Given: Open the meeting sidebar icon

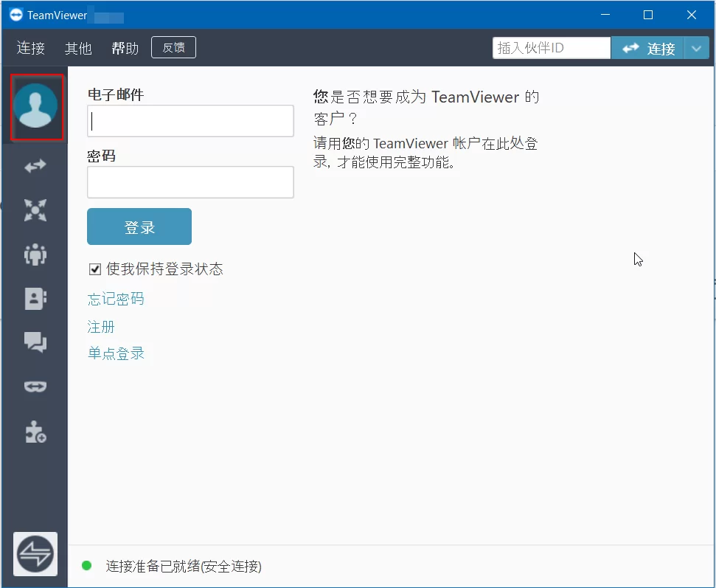Looking at the screenshot, I should click(x=34, y=210).
